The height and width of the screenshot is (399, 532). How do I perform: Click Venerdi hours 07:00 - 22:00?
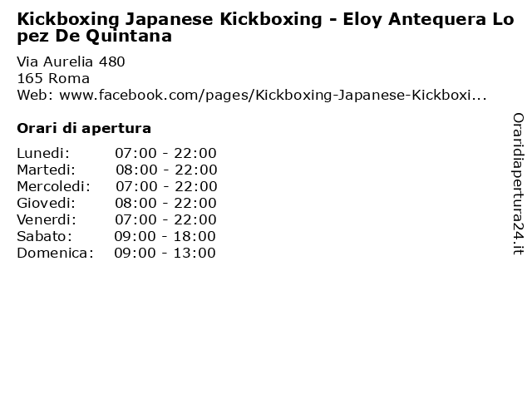165,219
